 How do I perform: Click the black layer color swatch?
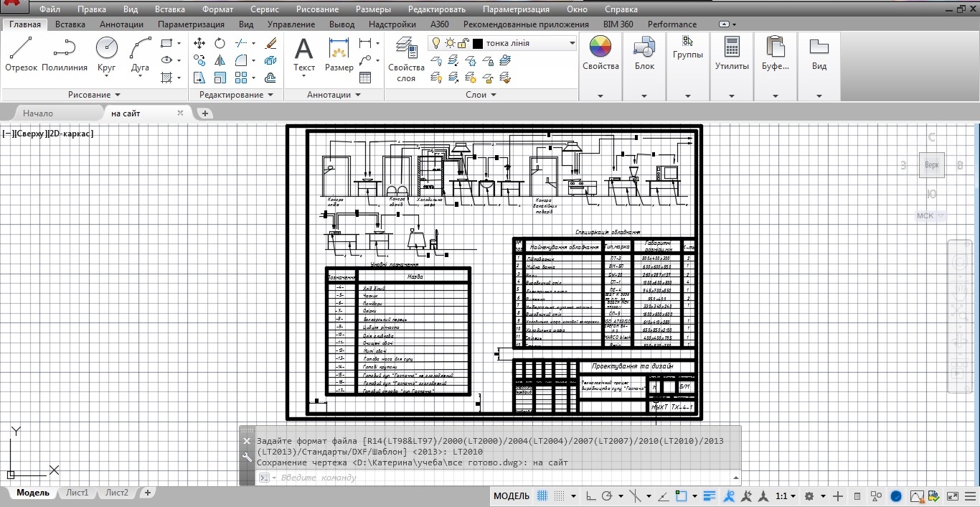[x=478, y=43]
